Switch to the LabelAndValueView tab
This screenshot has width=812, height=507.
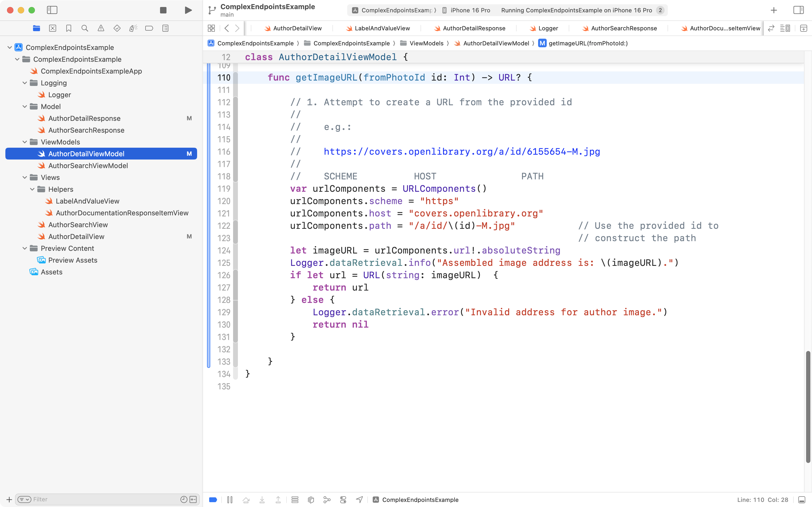tap(382, 28)
